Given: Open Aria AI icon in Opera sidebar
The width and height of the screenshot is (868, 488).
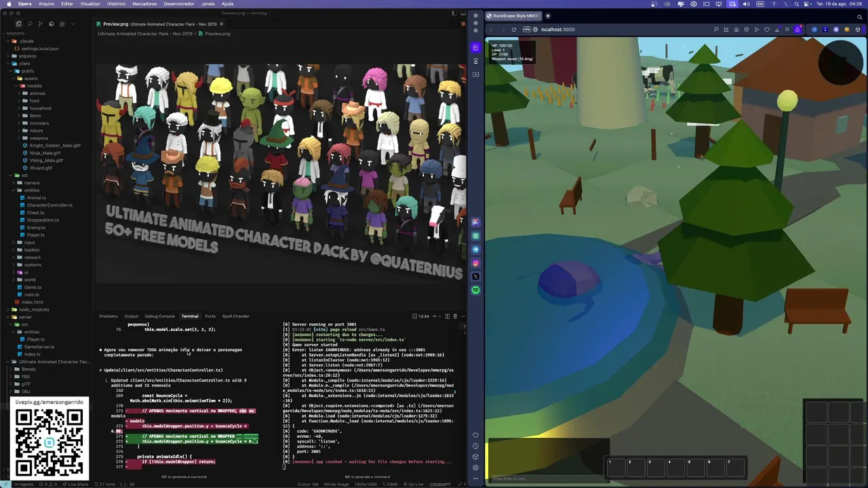Looking at the screenshot, I should tap(475, 222).
